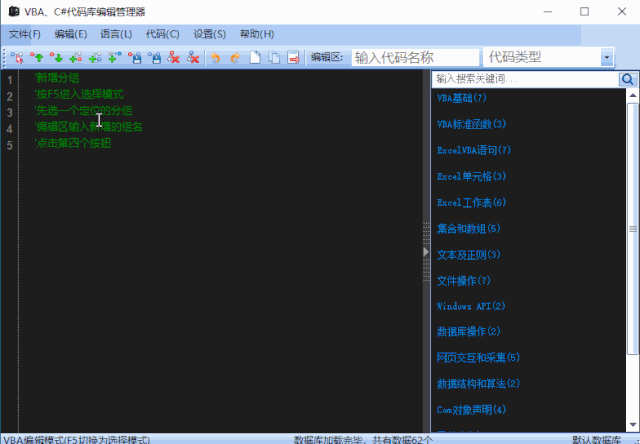
Task: Click 数据库加载完毕 status bar message
Action: coord(363,440)
